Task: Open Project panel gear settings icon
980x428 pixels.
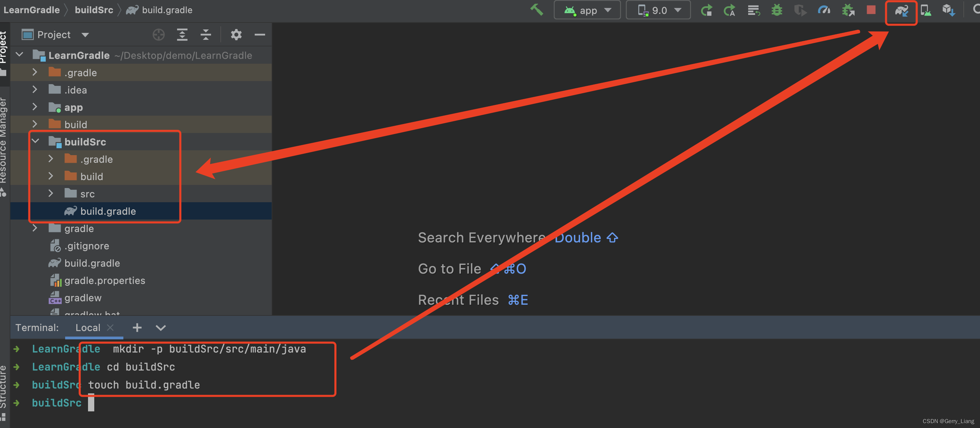Action: (x=236, y=35)
